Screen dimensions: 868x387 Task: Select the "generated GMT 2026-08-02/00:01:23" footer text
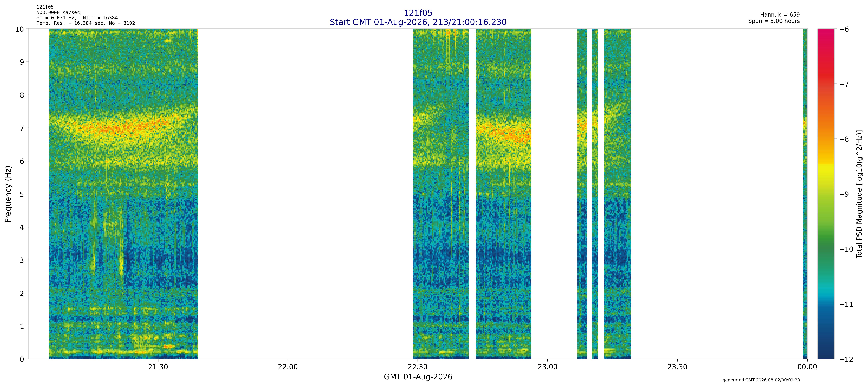[761, 380]
